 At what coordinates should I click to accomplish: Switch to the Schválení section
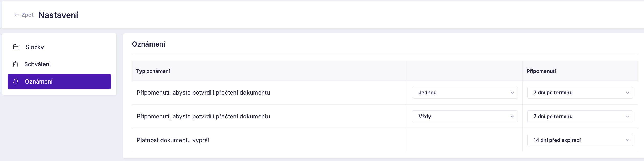(59, 64)
